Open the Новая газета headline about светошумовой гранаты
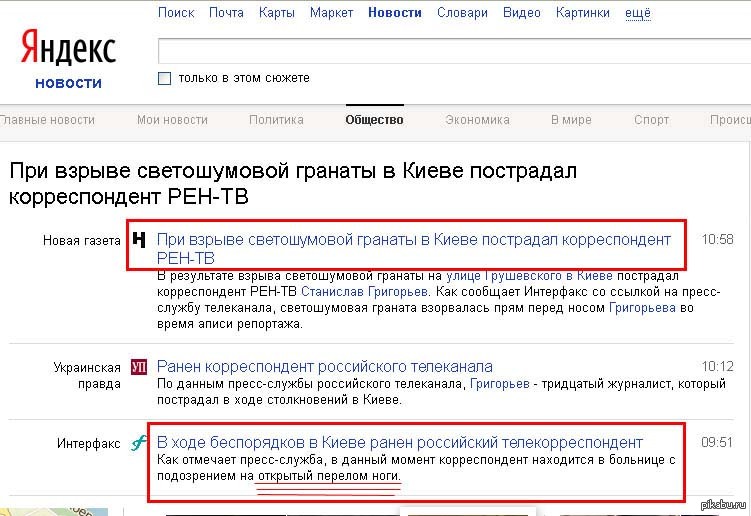This screenshot has width=751, height=516. (413, 248)
